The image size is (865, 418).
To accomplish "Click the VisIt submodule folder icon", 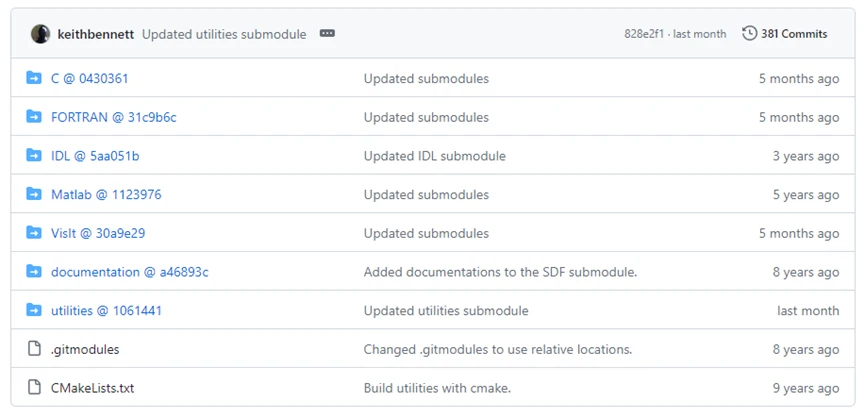I will (34, 233).
